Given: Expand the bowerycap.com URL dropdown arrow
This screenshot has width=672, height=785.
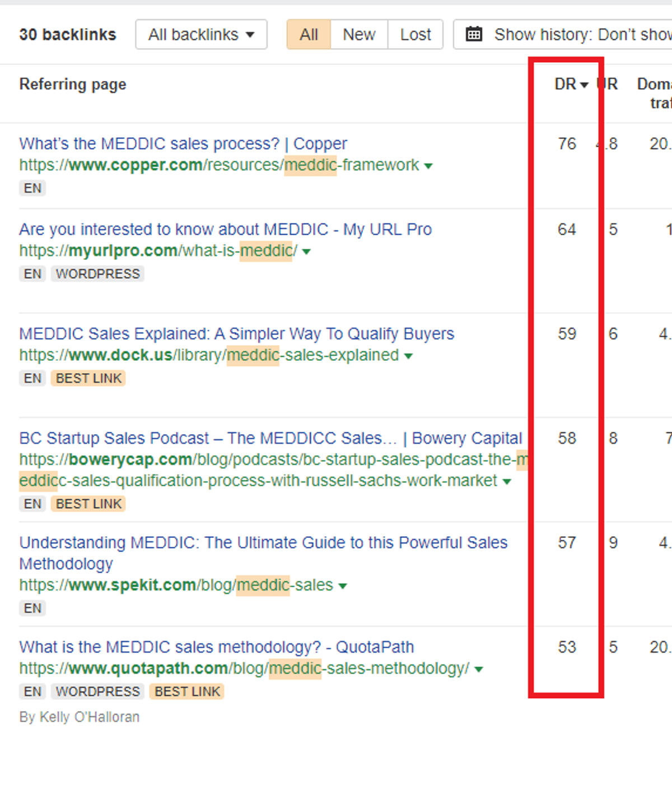Looking at the screenshot, I should tap(507, 482).
